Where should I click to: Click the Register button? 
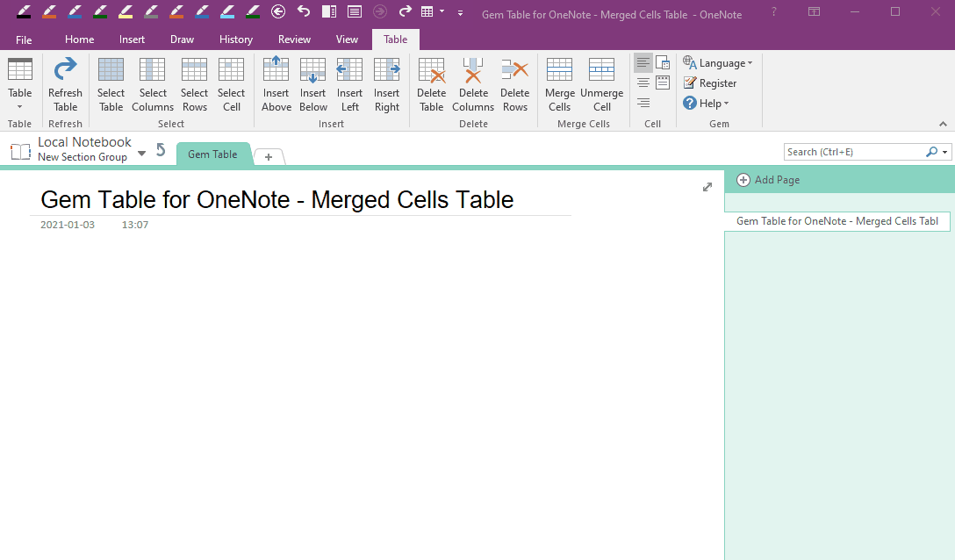pos(709,83)
